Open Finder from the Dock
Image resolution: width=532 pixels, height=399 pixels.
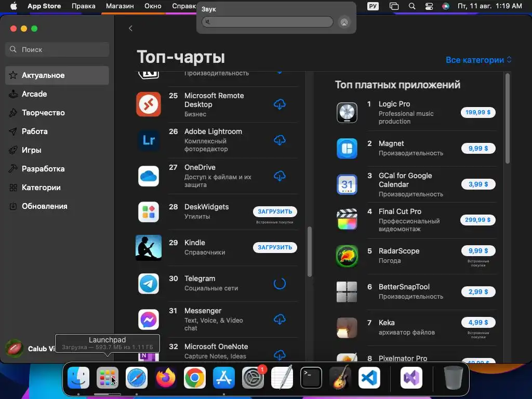(78, 377)
